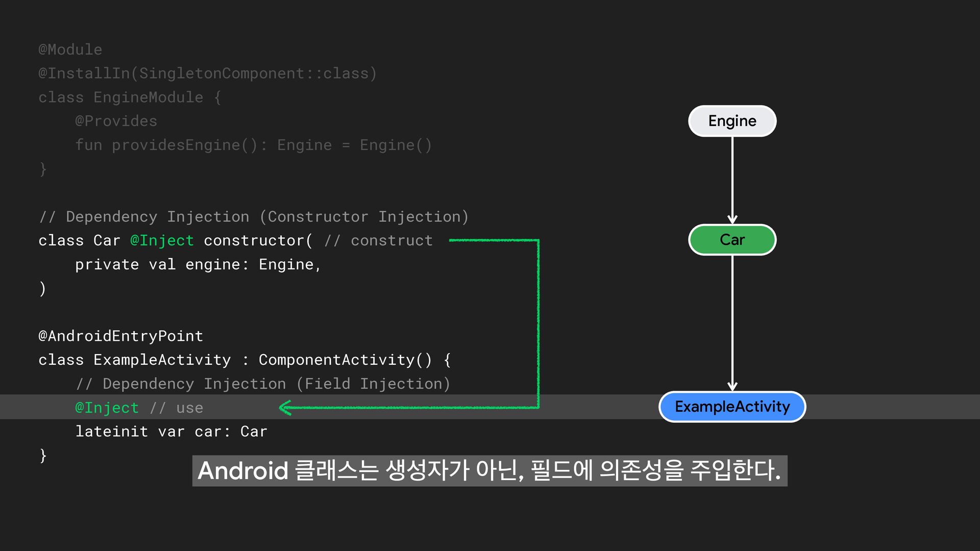Click the blue ExampleActivity node

point(732,407)
